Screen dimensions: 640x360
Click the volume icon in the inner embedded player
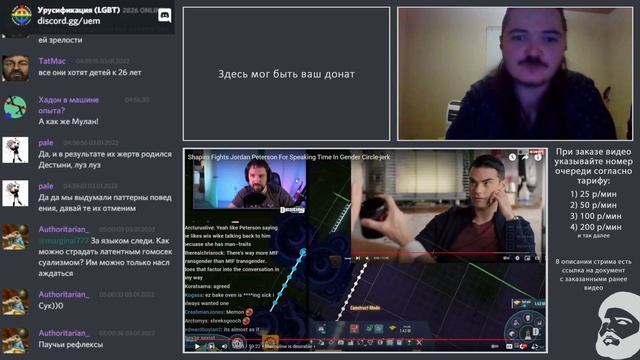[x=367, y=258]
